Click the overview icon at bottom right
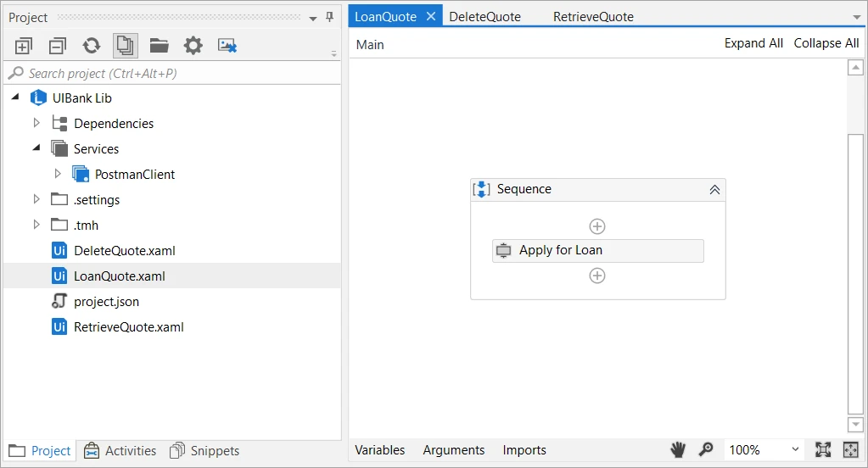Image resolution: width=868 pixels, height=468 pixels. click(x=850, y=449)
